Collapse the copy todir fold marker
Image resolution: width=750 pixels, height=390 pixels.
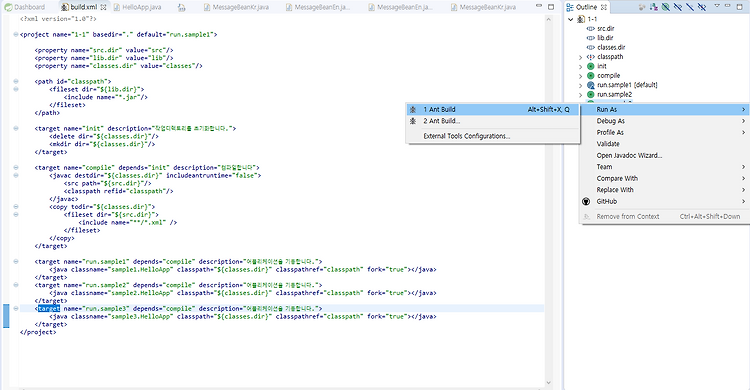pos(16,207)
